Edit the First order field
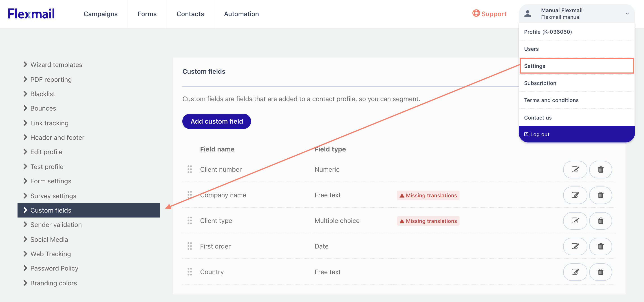Screen dimensions: 644x302 click(575, 246)
